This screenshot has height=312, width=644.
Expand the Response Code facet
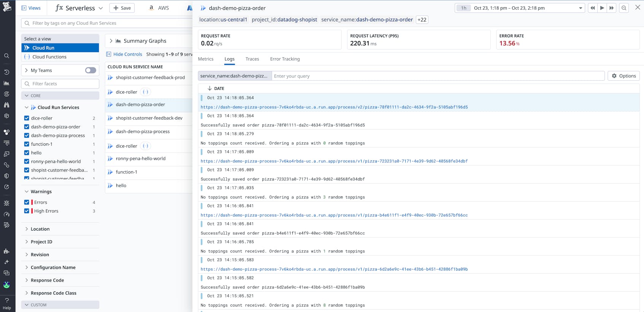pos(47,280)
